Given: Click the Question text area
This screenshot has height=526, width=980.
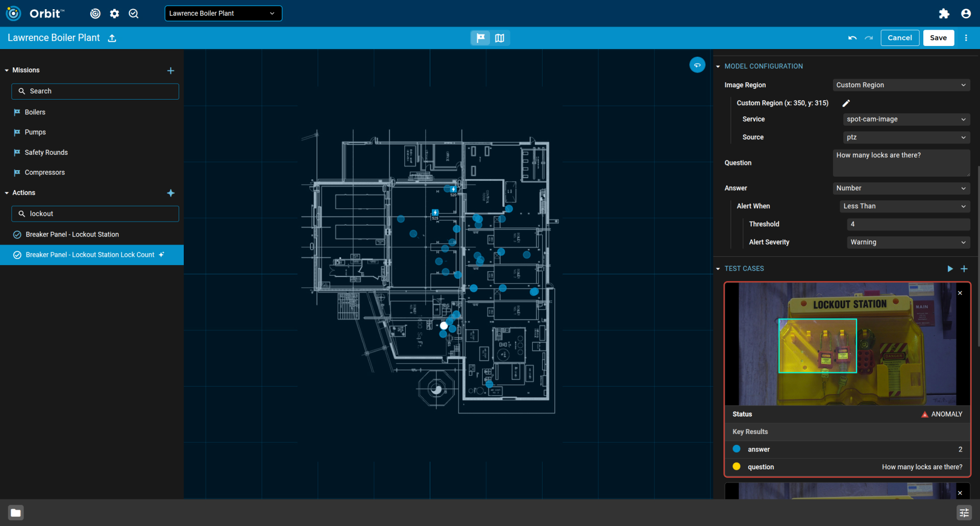Looking at the screenshot, I should coord(901,163).
